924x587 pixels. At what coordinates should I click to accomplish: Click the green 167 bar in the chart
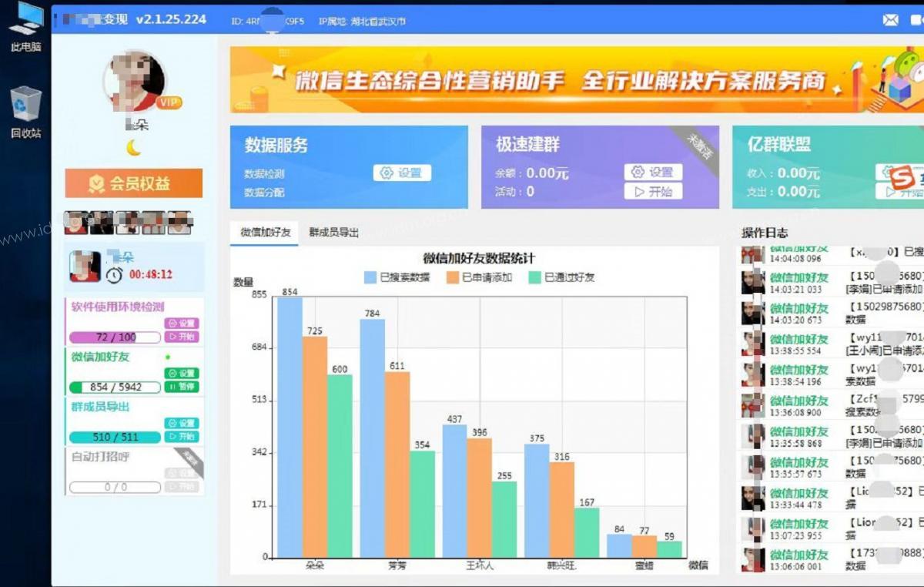(587, 532)
